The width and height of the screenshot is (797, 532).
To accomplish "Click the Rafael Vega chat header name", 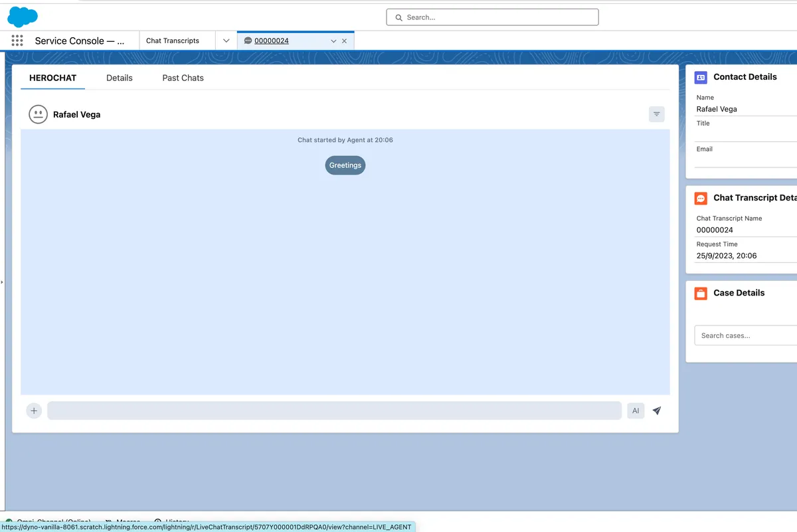I will point(77,115).
